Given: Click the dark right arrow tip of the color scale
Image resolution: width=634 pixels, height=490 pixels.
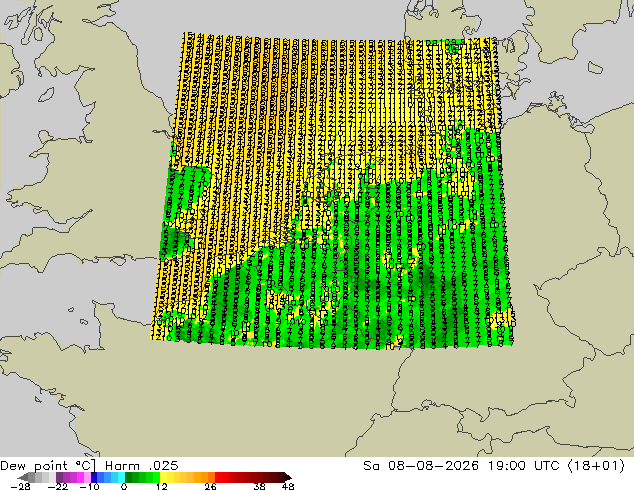Looking at the screenshot, I should tap(288, 477).
